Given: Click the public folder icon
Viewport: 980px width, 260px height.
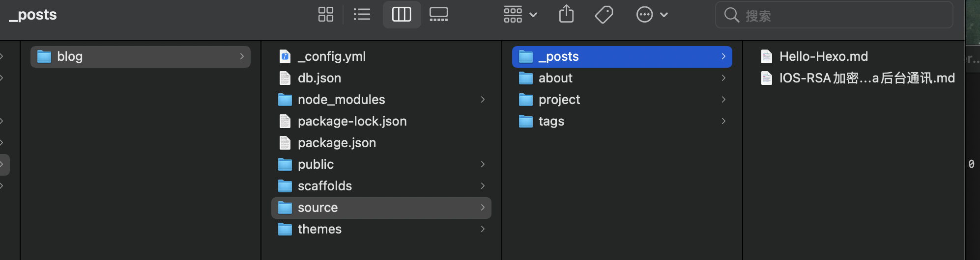Looking at the screenshot, I should pos(285,164).
